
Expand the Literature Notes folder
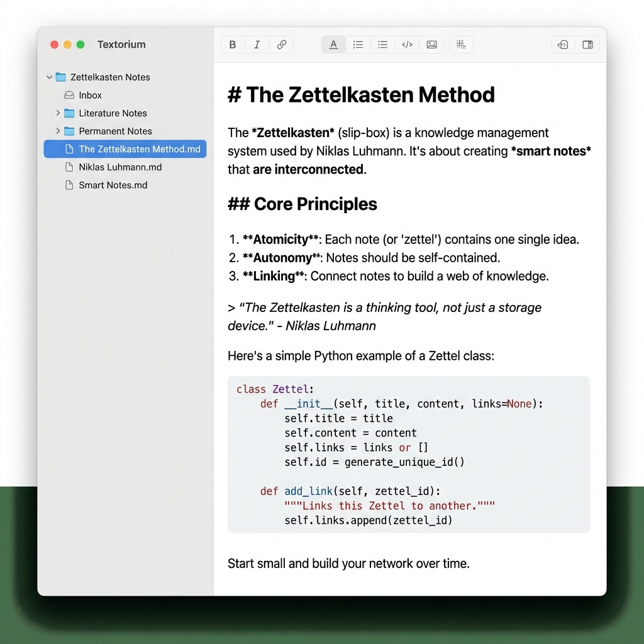(57, 113)
